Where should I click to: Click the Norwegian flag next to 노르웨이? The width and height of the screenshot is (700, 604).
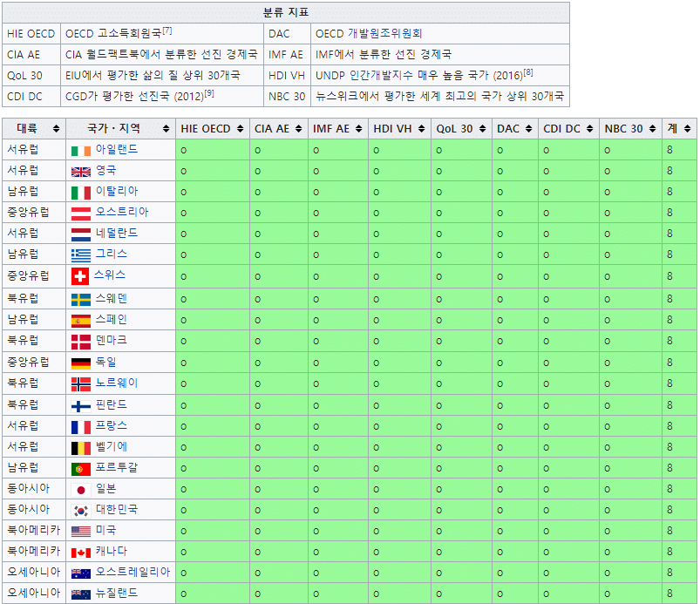[81, 384]
